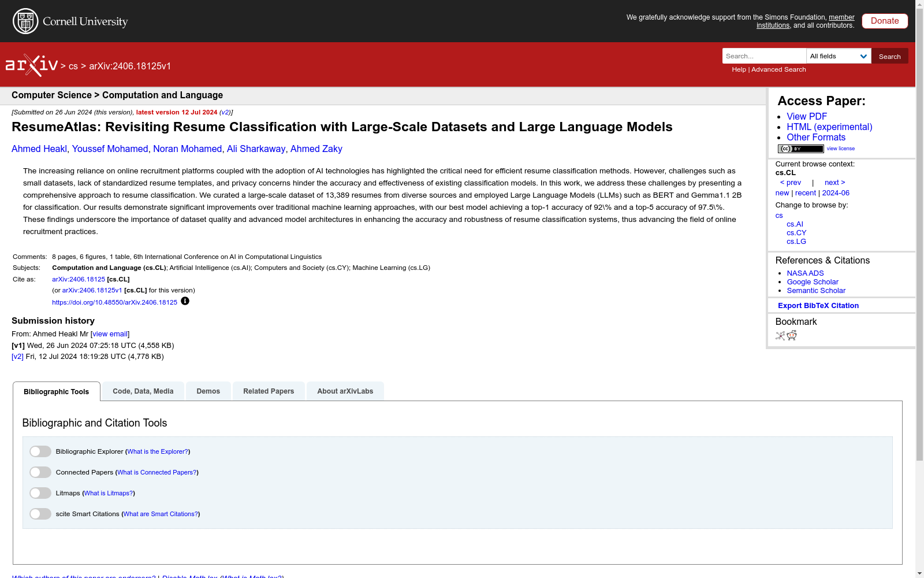Click the view email link
924x578 pixels.
110,334
